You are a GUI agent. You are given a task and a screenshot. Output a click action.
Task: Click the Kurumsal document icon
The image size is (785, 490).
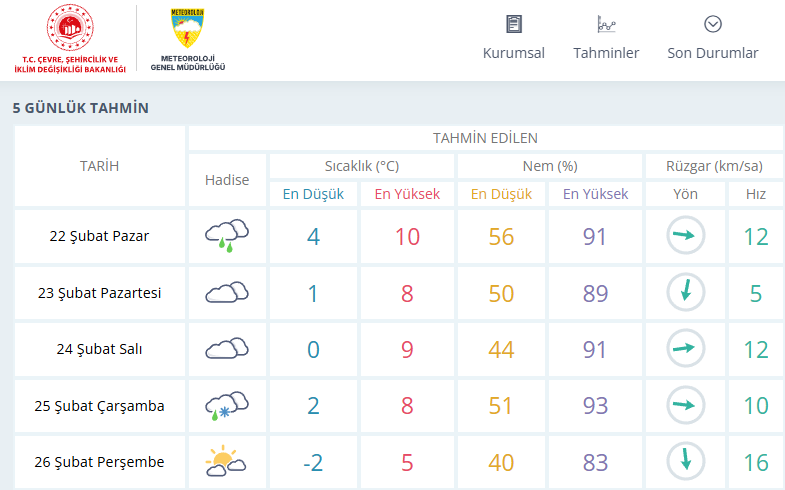[514, 24]
